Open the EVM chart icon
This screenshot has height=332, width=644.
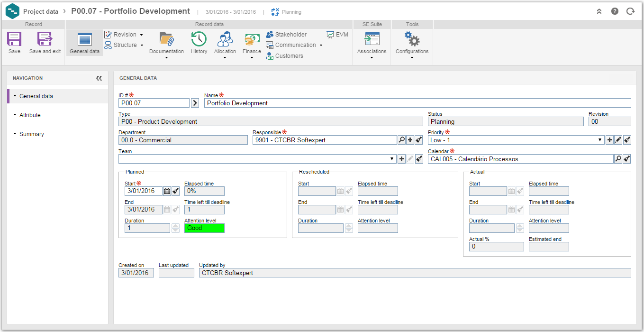[x=330, y=35]
